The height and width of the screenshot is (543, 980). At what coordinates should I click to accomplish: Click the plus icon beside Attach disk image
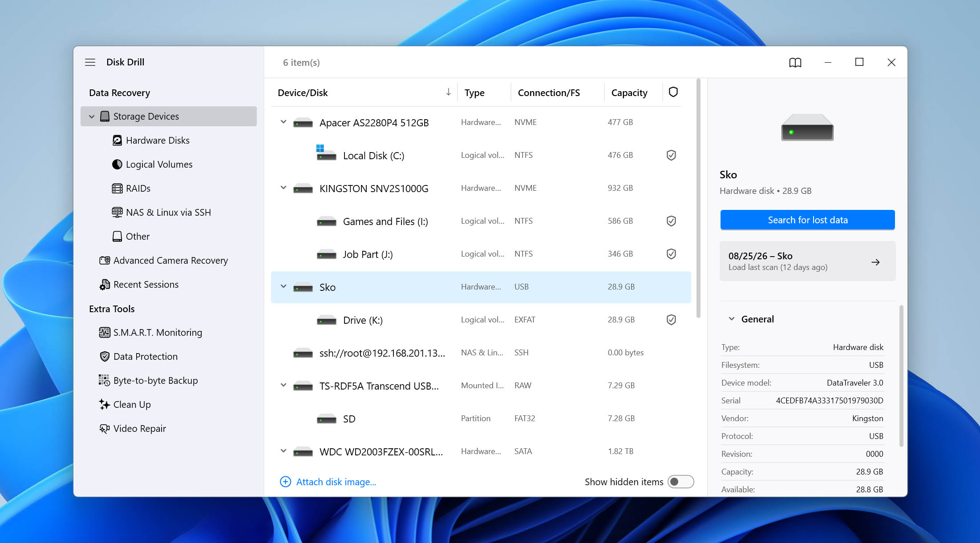pos(285,482)
